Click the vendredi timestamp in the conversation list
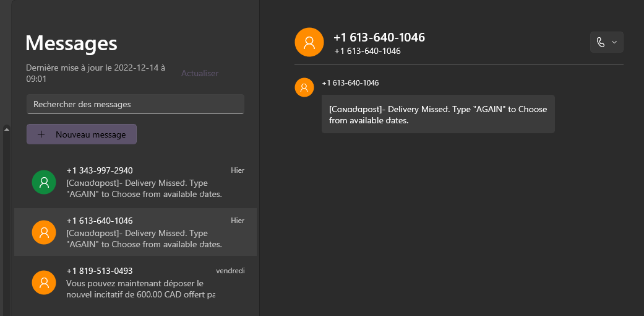Screen dimensions: 644x316 click(x=230, y=271)
